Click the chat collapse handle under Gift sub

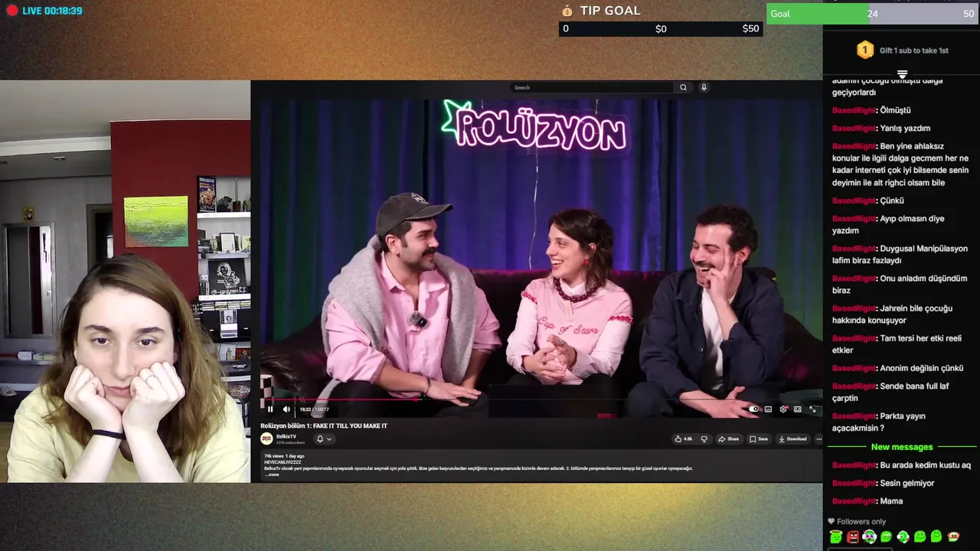pos(902,74)
